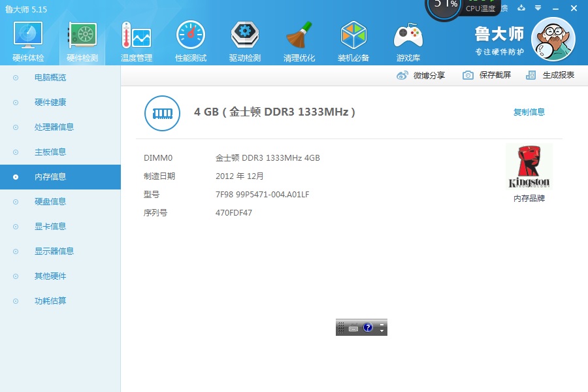
Task: Click the 内存品牌 label under the logo
Action: coord(529,199)
